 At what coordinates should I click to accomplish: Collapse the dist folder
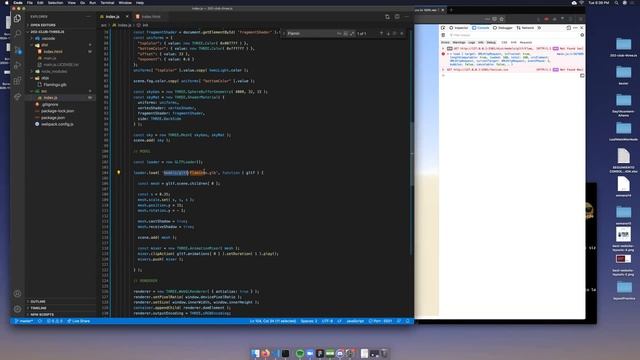click(x=60, y=45)
